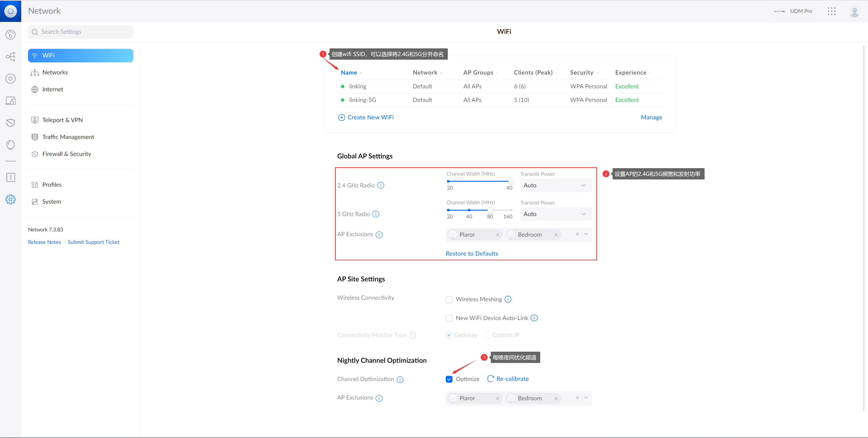
Task: Click nightly AP Exclusions info icon
Action: (x=379, y=398)
